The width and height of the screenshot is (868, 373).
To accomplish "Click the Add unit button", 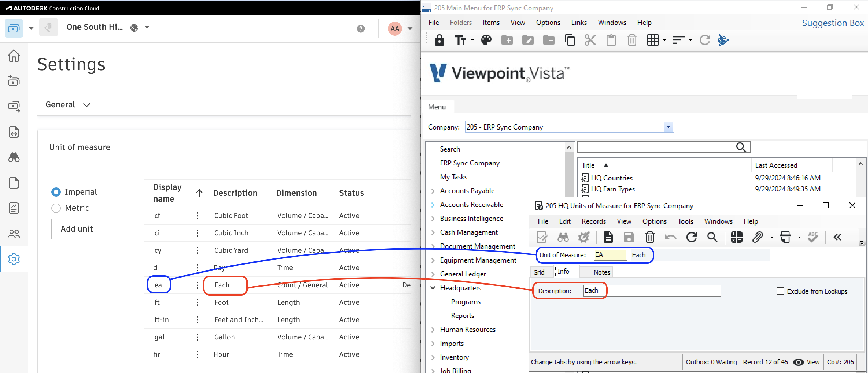I will pyautogui.click(x=77, y=229).
